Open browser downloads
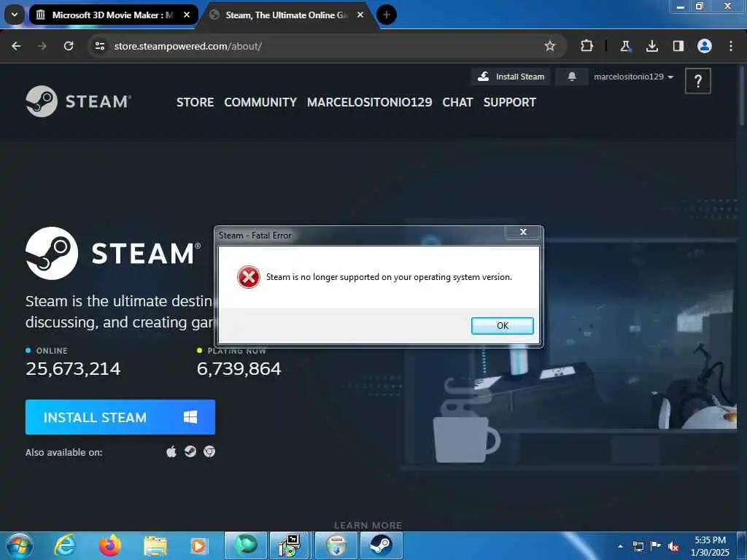The image size is (747, 560). pyautogui.click(x=651, y=46)
